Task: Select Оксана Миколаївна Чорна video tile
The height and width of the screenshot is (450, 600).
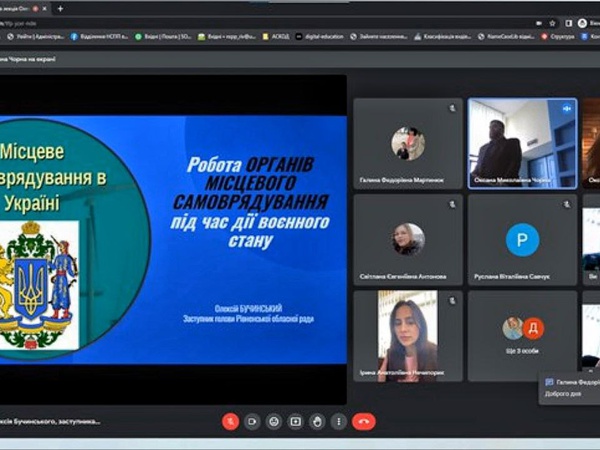Action: click(523, 143)
